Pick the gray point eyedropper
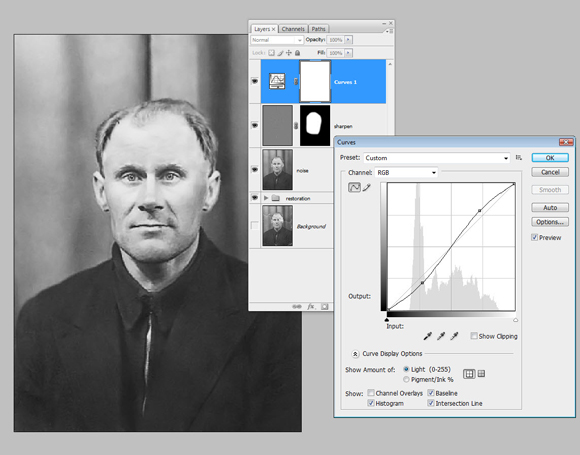Screen dimensions: 580x455 click(441, 336)
